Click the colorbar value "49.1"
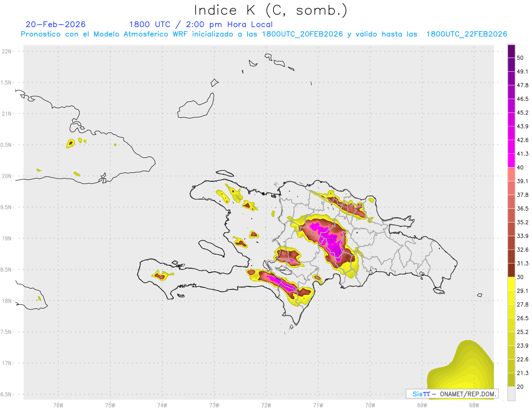 click(523, 71)
